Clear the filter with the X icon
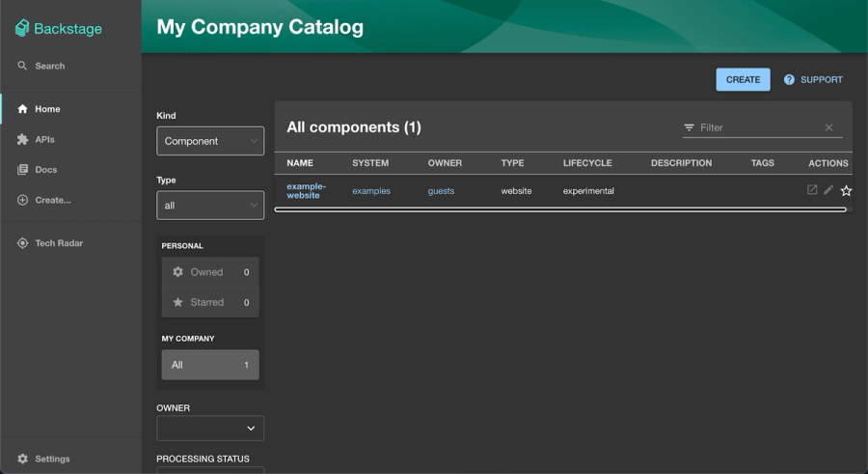868x474 pixels. (828, 127)
